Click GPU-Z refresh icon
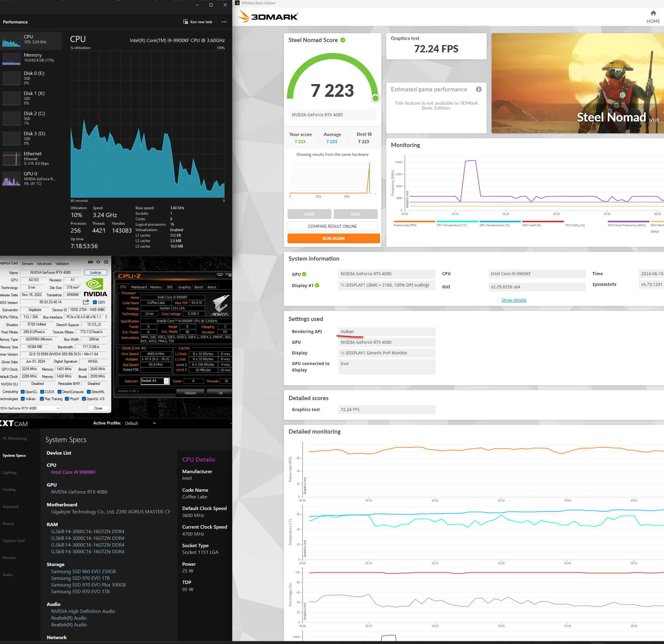 [98, 262]
